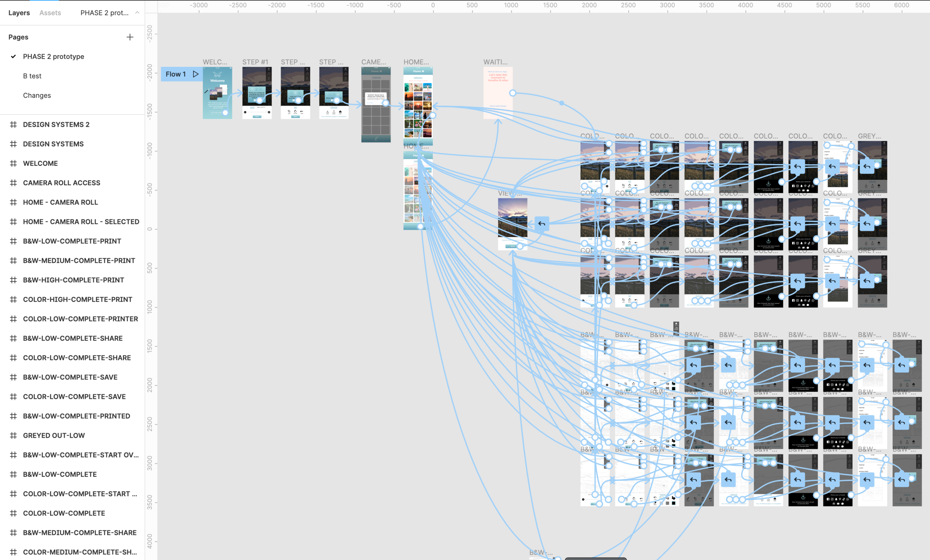Viewport: 930px width, 560px height.
Task: Switch to the Layers tab
Action: (x=19, y=13)
